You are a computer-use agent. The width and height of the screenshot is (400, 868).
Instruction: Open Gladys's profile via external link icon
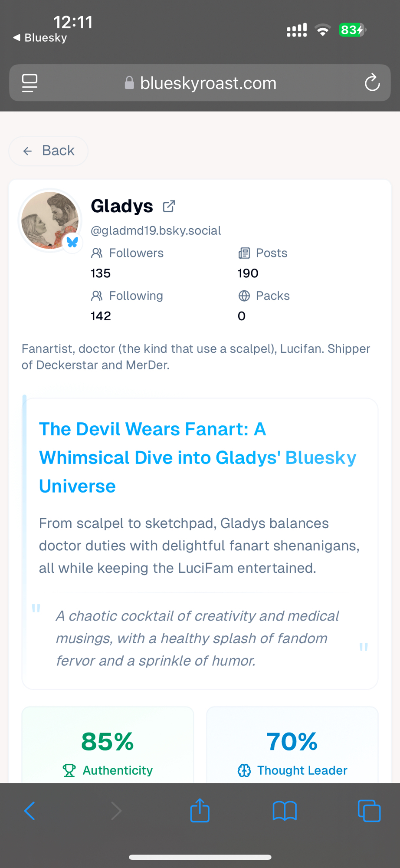[x=169, y=206]
